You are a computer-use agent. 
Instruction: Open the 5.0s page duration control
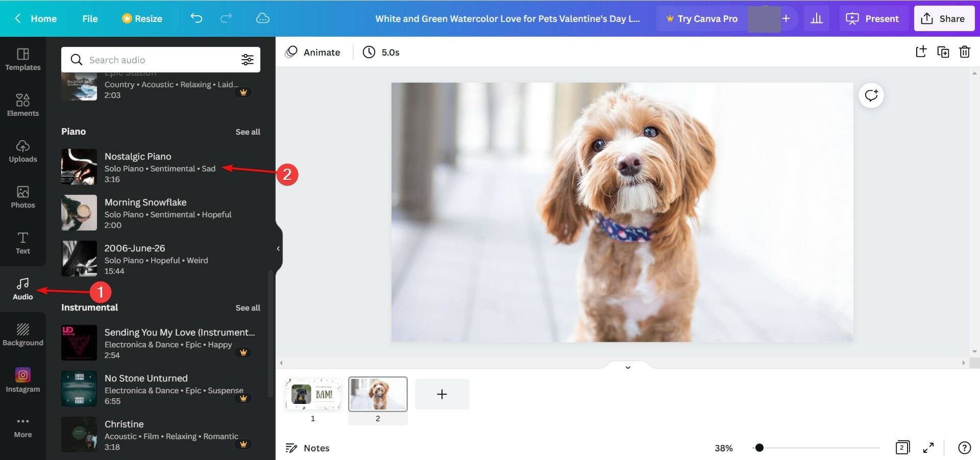381,52
